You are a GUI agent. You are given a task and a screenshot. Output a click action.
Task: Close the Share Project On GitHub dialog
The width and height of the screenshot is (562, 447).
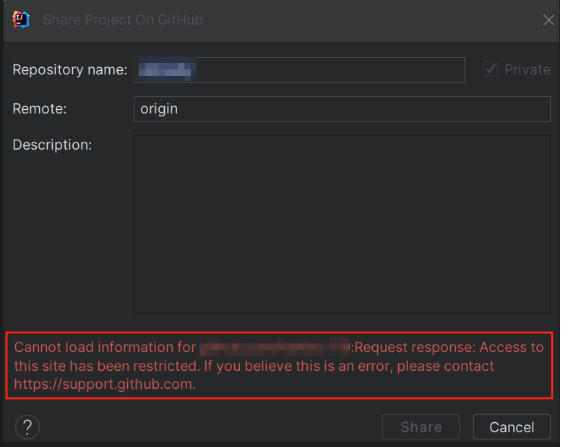(x=548, y=20)
